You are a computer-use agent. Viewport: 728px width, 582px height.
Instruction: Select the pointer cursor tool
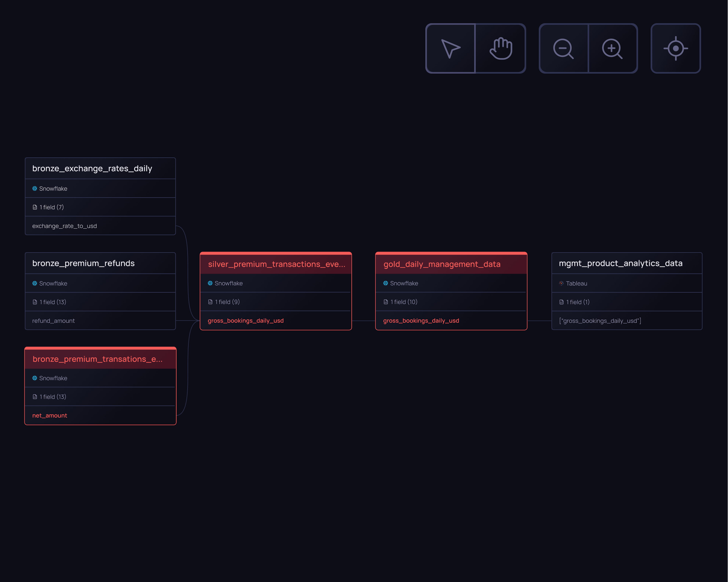coord(450,48)
